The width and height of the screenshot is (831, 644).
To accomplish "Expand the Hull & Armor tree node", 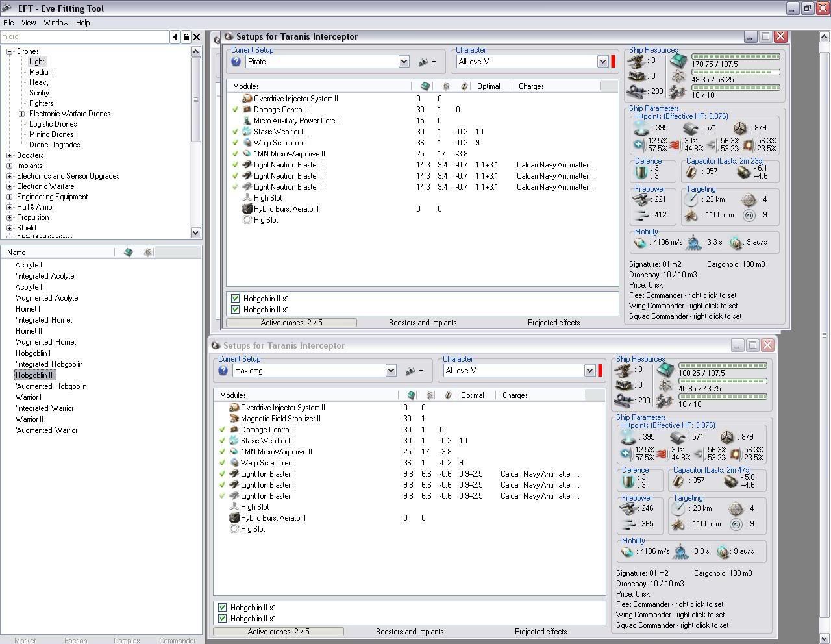I will (10, 207).
